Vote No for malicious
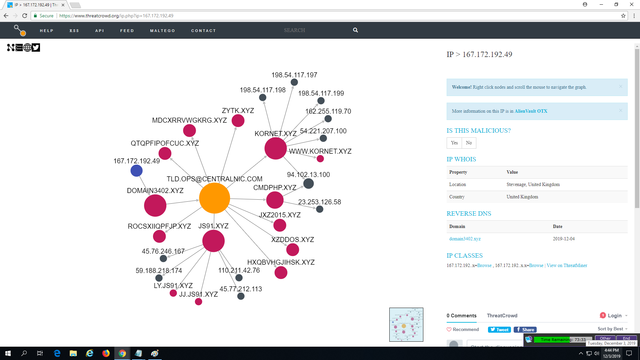This screenshot has width=640, height=360. pos(469,143)
